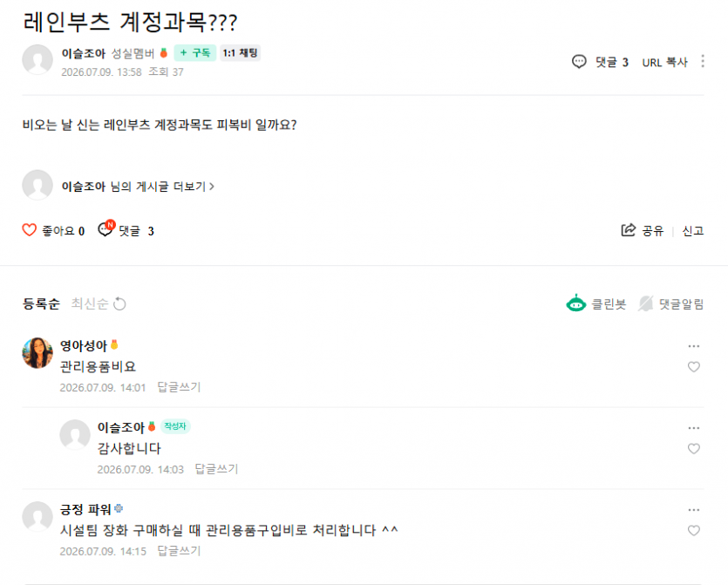Click the speech bubble icon beside 댓글 3 in the header
Image resolution: width=728 pixels, height=585 pixels.
click(x=579, y=62)
